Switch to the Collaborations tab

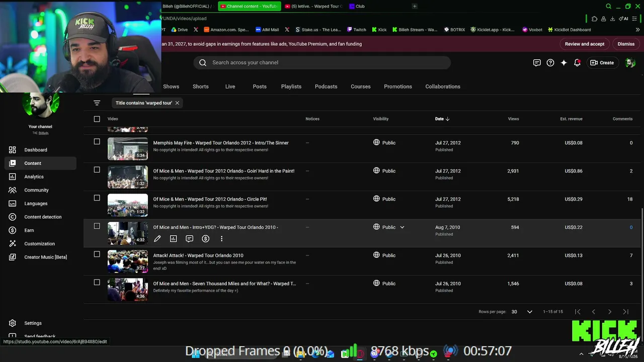point(443,86)
